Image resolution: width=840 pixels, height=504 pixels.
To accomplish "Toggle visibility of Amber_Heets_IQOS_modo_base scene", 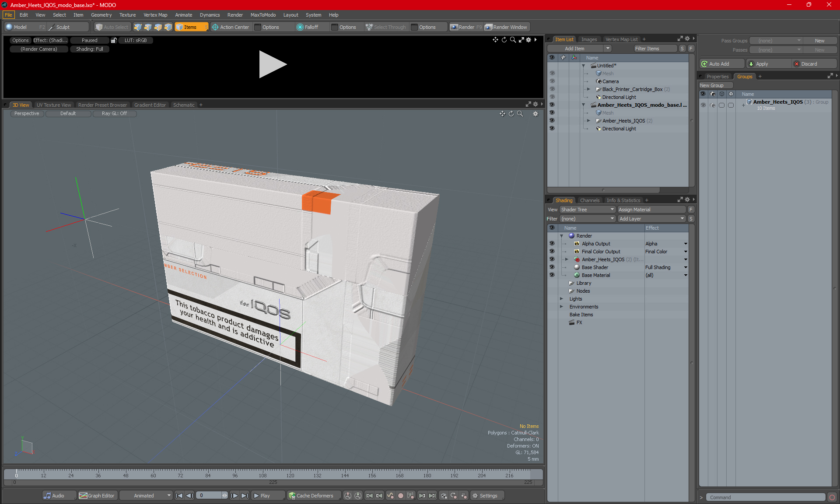I will pos(552,105).
